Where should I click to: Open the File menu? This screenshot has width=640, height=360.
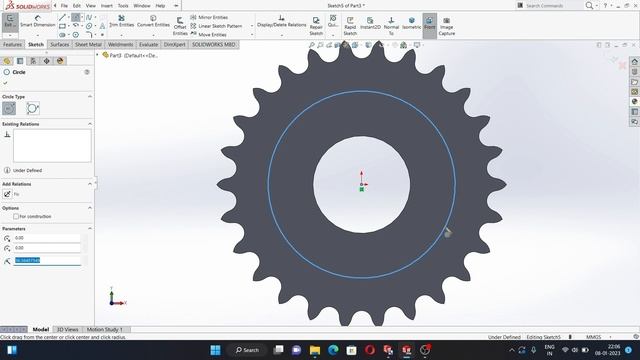click(x=64, y=6)
